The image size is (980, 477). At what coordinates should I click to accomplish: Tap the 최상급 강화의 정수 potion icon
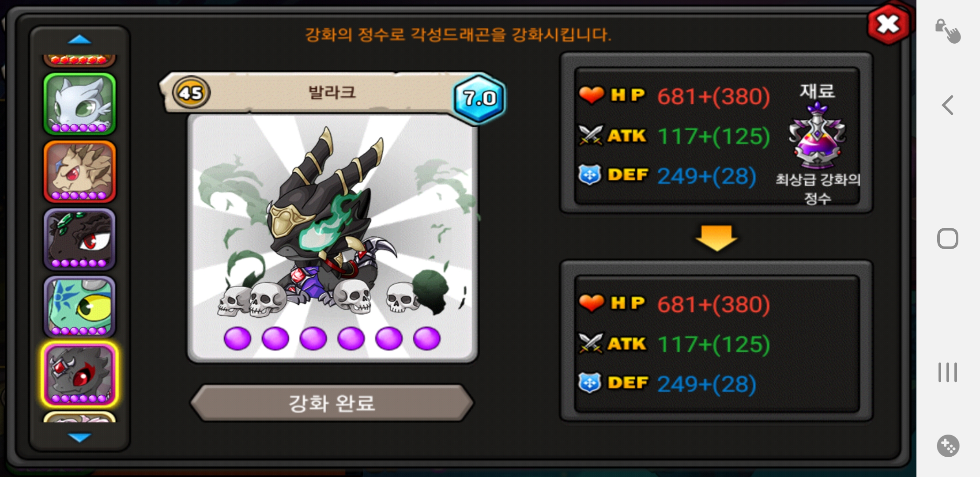point(817,136)
